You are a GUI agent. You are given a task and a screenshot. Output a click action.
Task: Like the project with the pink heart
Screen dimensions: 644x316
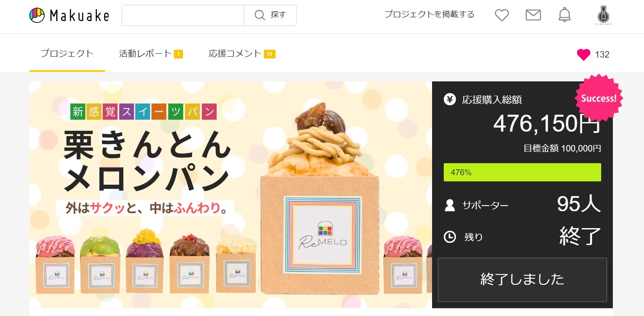(x=583, y=55)
